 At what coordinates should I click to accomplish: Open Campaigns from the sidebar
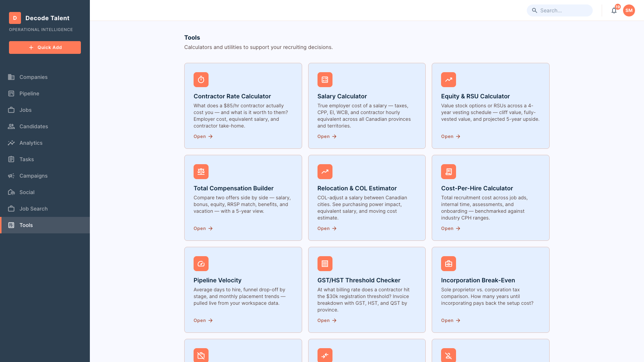pyautogui.click(x=45, y=176)
